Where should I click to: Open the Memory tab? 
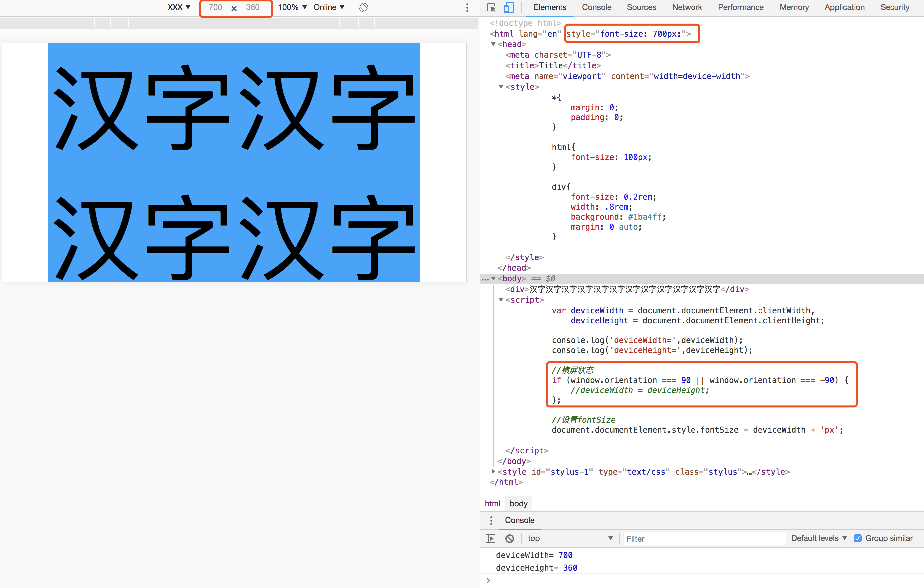[794, 7]
